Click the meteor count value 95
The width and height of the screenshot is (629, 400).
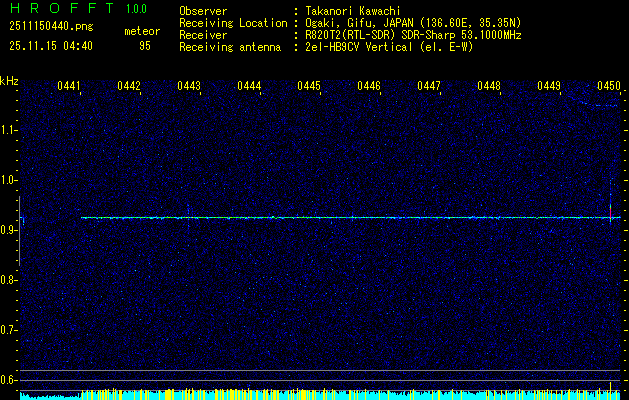pyautogui.click(x=145, y=46)
